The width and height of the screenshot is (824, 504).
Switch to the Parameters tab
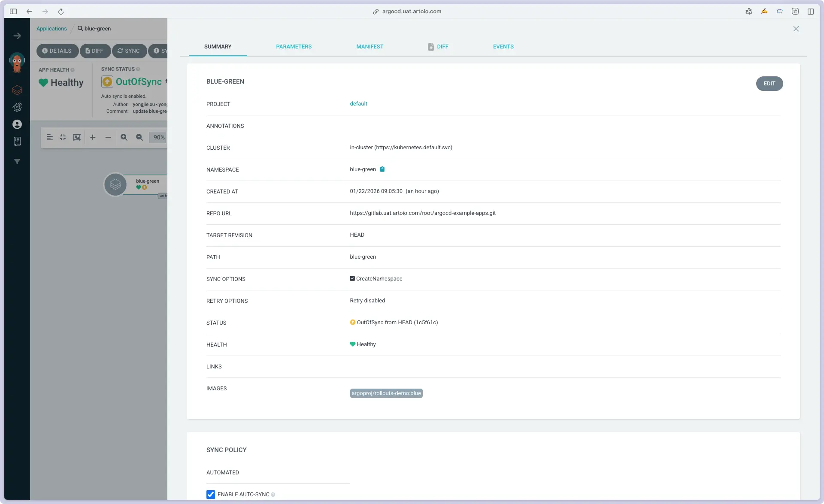click(294, 47)
